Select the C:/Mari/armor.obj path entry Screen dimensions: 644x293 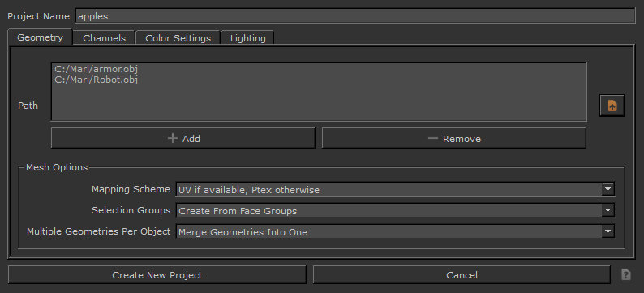coord(96,69)
